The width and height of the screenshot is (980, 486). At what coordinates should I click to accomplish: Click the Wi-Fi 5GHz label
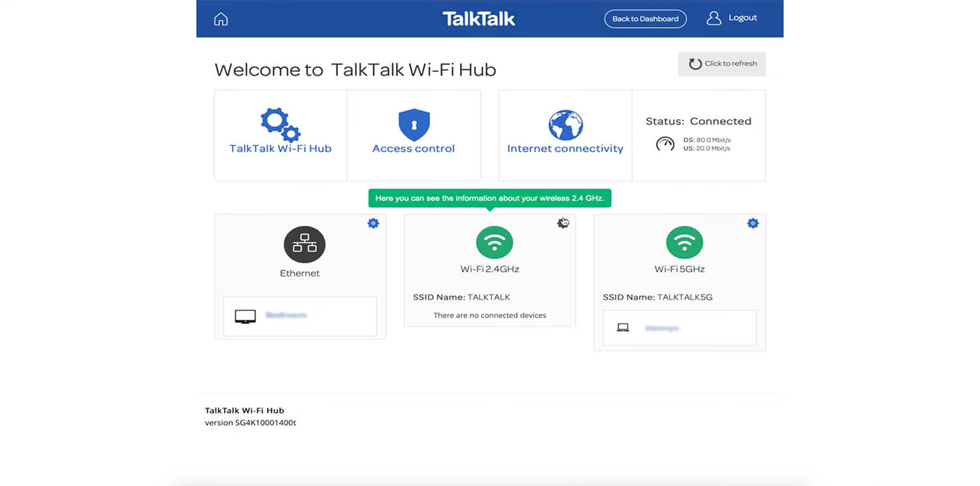point(679,269)
